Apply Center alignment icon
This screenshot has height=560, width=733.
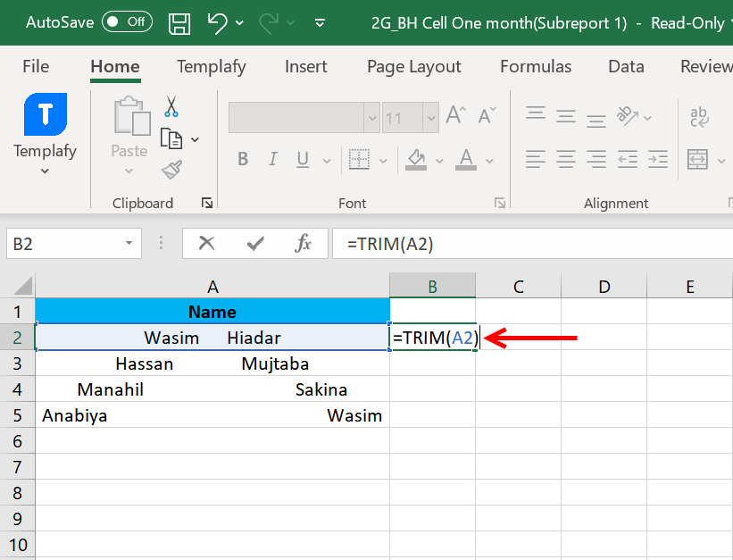click(x=565, y=159)
